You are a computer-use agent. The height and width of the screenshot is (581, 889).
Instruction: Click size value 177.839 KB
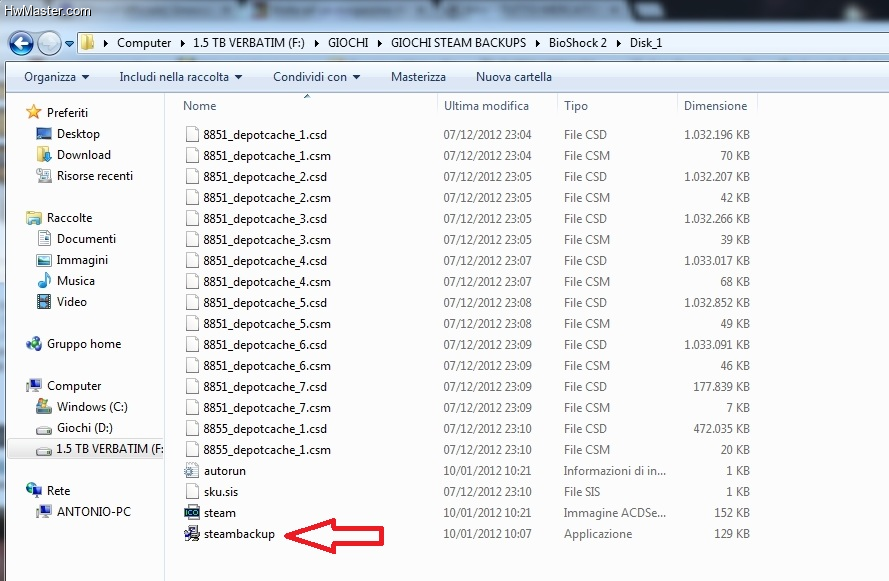click(721, 387)
